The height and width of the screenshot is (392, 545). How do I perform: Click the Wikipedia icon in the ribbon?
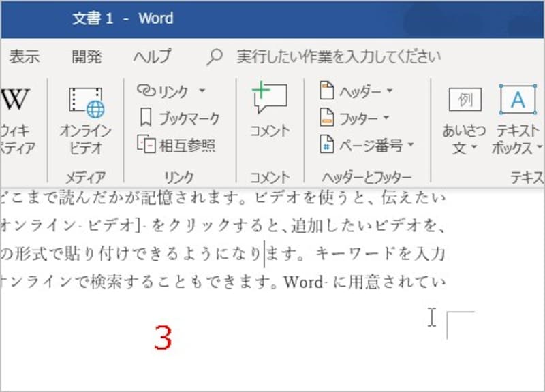(14, 99)
